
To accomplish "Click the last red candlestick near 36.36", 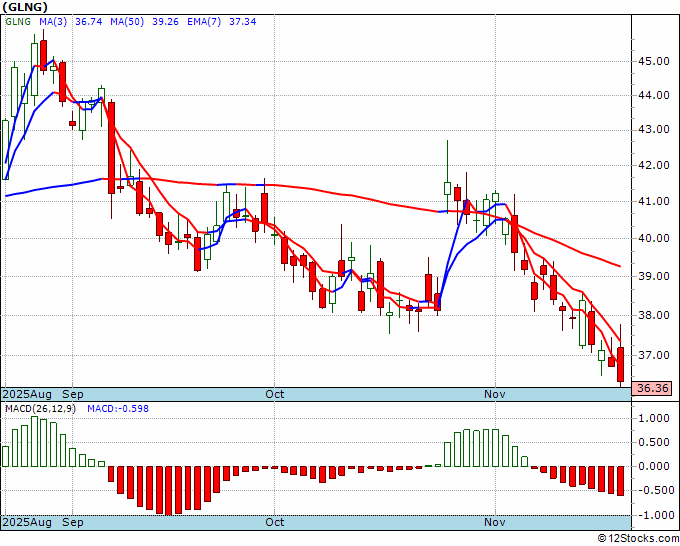I will click(621, 364).
